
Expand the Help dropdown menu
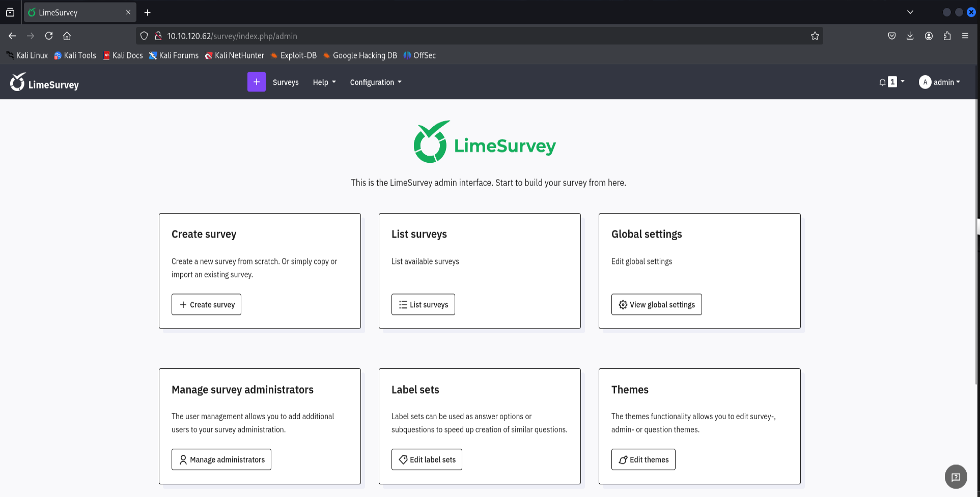pos(324,82)
